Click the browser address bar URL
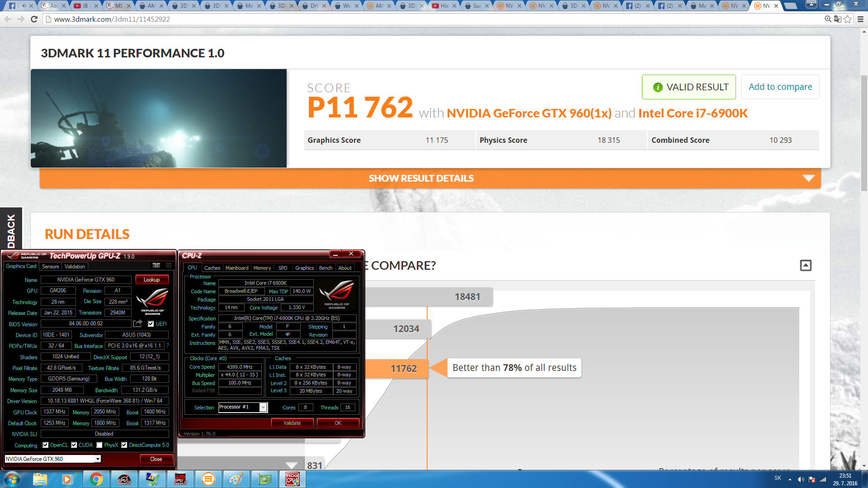The width and height of the screenshot is (868, 488). [x=112, y=19]
